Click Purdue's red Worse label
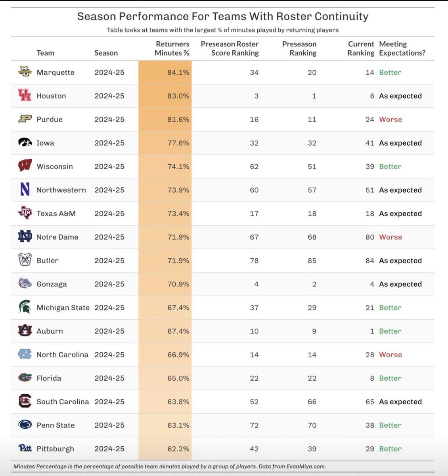The width and height of the screenshot is (448, 476). [x=391, y=119]
